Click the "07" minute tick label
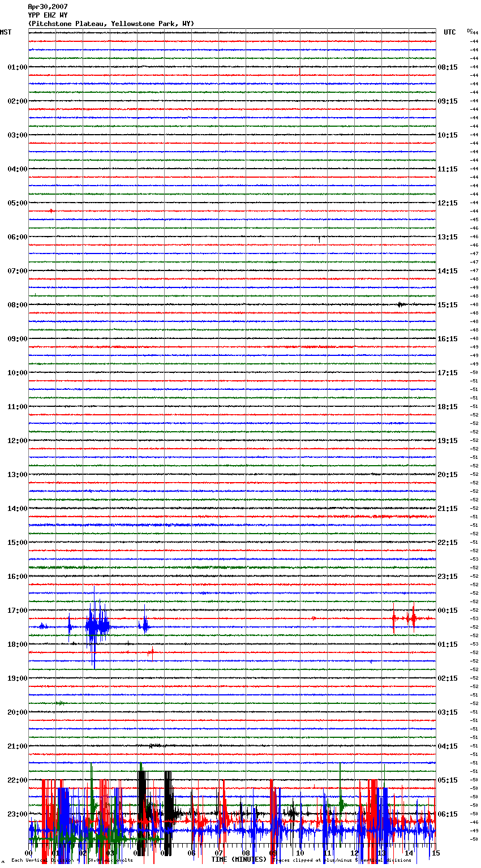The image size is (481, 868). pyautogui.click(x=218, y=853)
